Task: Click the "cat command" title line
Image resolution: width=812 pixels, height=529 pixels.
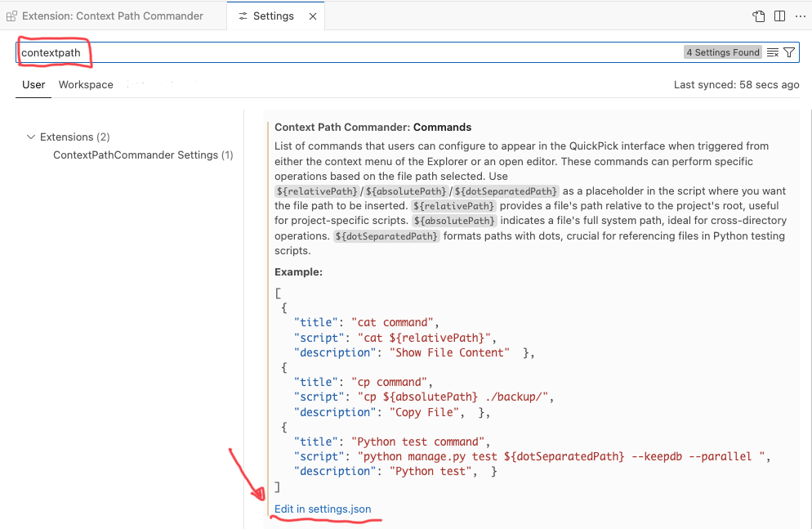Action: tap(366, 322)
